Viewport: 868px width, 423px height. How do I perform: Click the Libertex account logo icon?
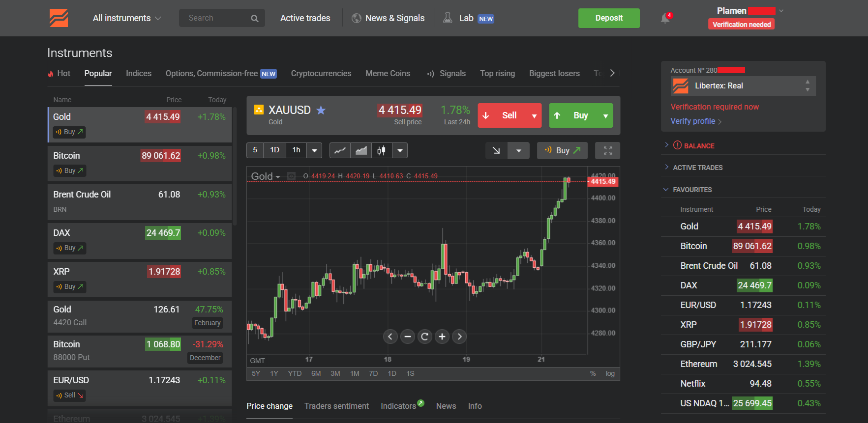pyautogui.click(x=681, y=86)
